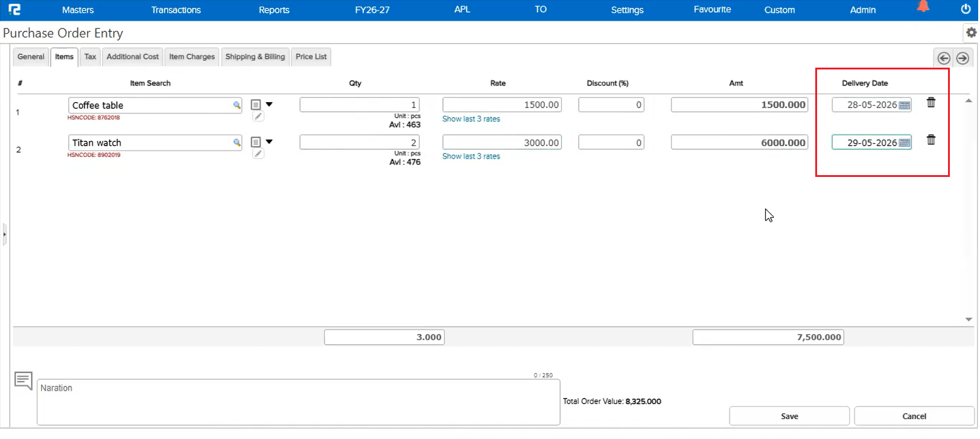
Task: Click HSNCODE: 8902019 text
Action: click(94, 155)
